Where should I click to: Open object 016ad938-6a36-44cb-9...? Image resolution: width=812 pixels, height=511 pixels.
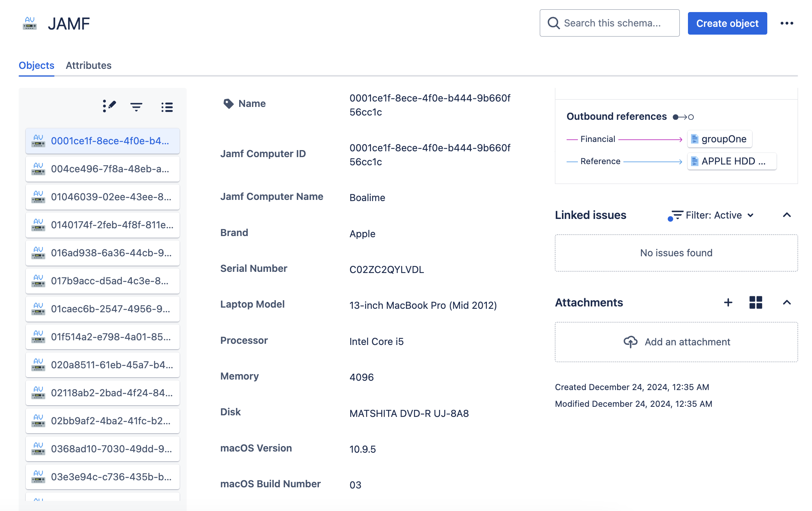(x=103, y=253)
